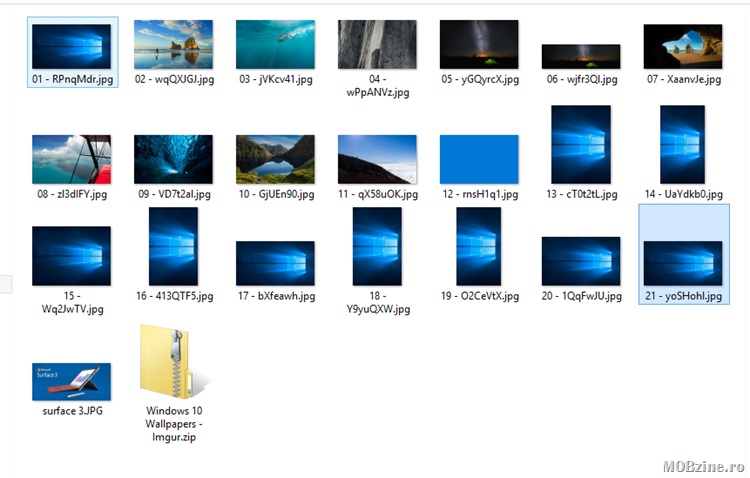This screenshot has width=750, height=478.
Task: Click the surface 3.JPG image file
Action: (71, 381)
